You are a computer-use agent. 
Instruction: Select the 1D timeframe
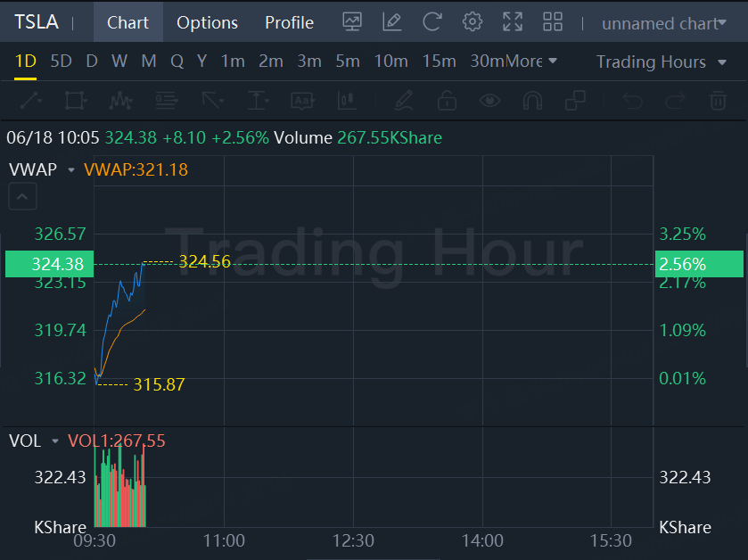click(x=26, y=62)
